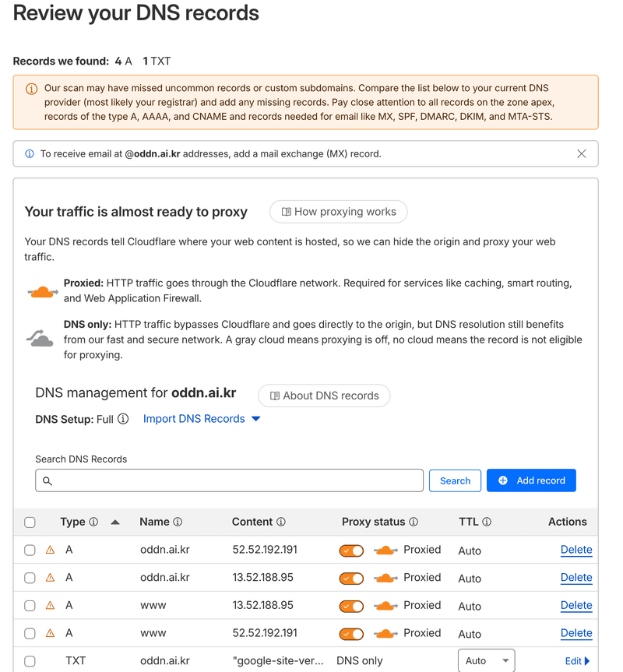Edit the TXT record
This screenshot has width=623, height=672.
(x=577, y=661)
